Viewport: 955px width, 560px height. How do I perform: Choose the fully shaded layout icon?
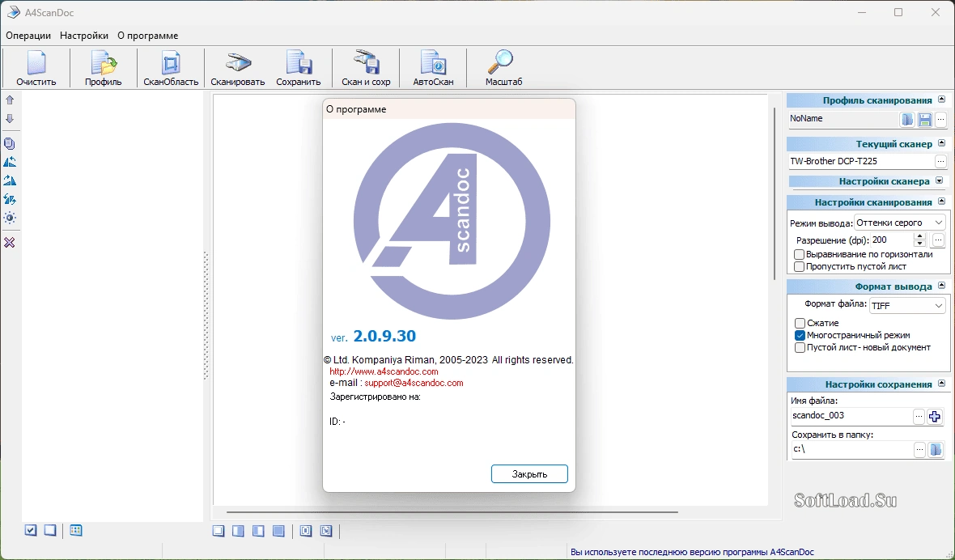278,531
